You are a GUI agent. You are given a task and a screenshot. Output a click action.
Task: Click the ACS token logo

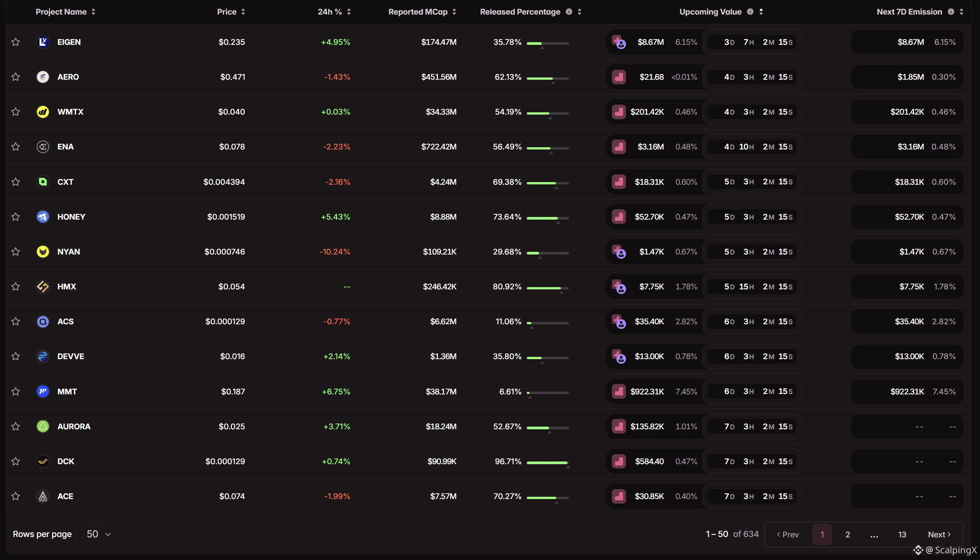pyautogui.click(x=43, y=322)
